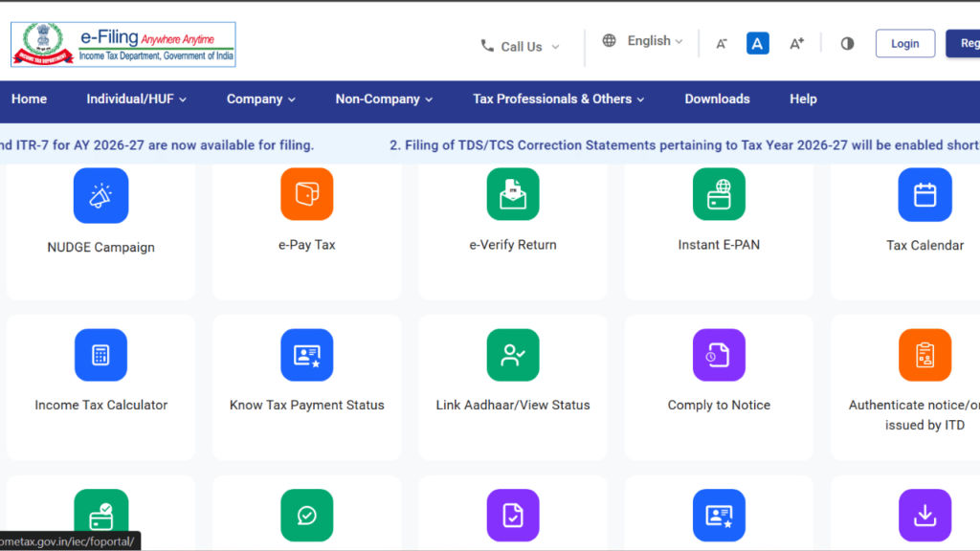The height and width of the screenshot is (551, 980).
Task: Increase font size with A+ icon
Action: pos(796,44)
